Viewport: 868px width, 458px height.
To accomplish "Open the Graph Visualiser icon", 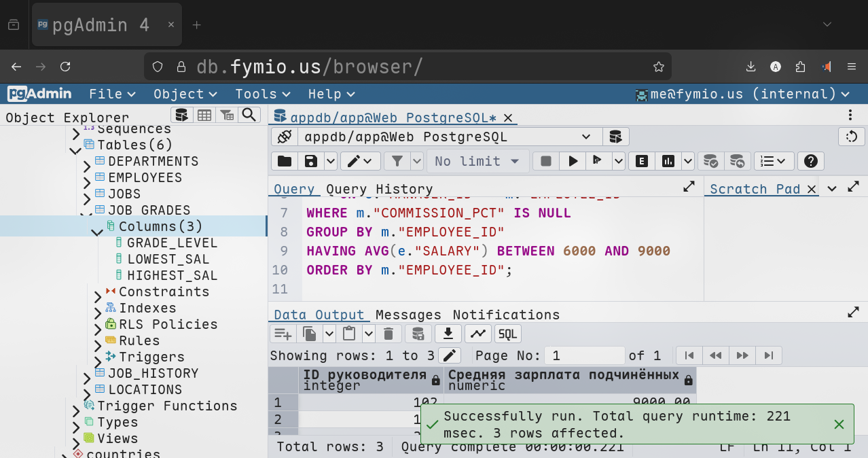I will point(477,334).
